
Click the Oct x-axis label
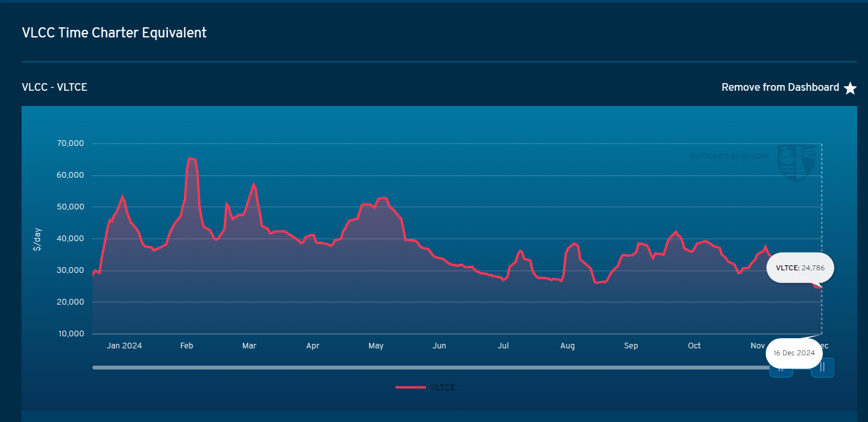[694, 346]
